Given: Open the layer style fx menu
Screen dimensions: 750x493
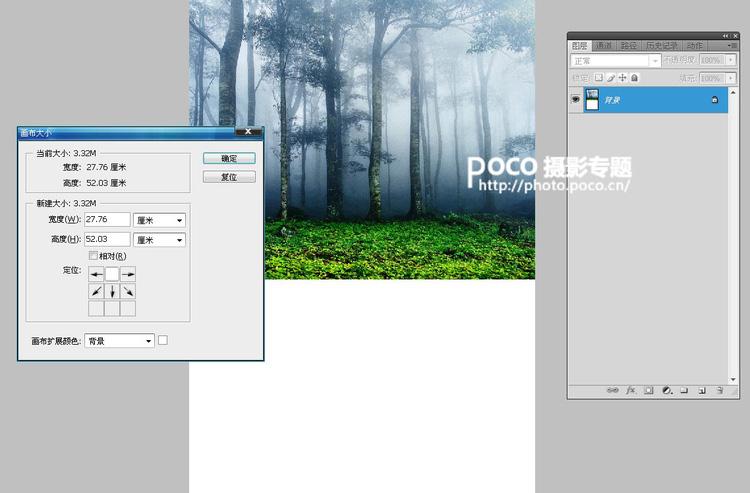Looking at the screenshot, I should (x=631, y=391).
